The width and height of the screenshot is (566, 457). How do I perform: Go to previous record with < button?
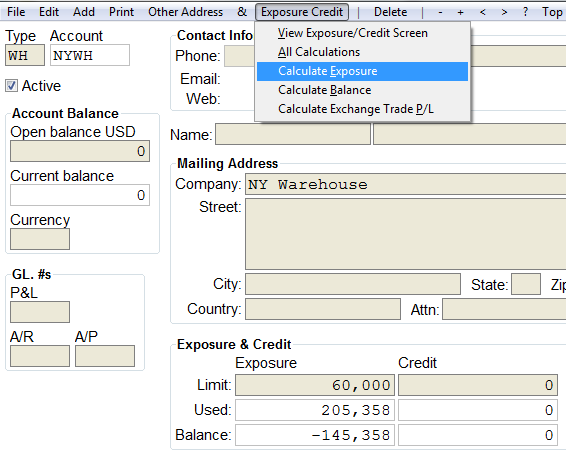tap(483, 12)
